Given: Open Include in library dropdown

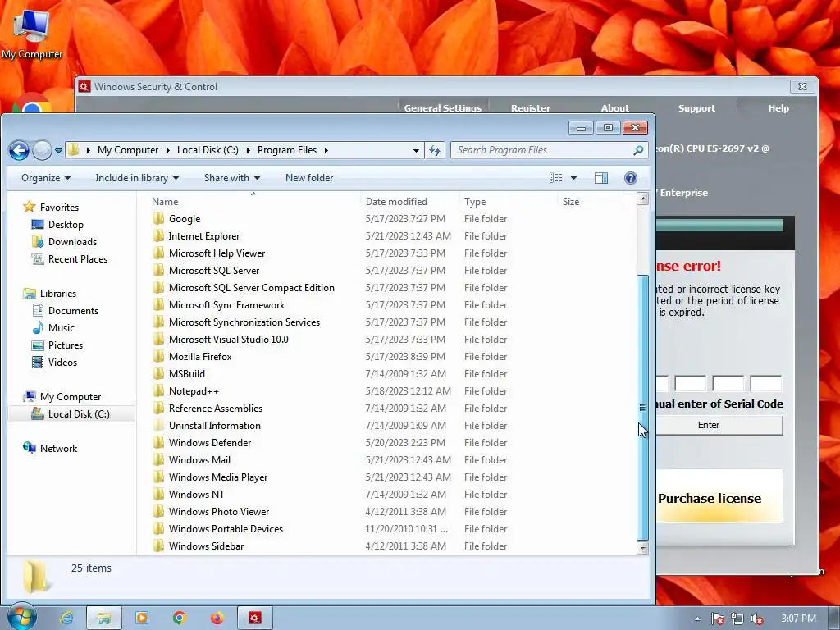Looking at the screenshot, I should coord(137,178).
